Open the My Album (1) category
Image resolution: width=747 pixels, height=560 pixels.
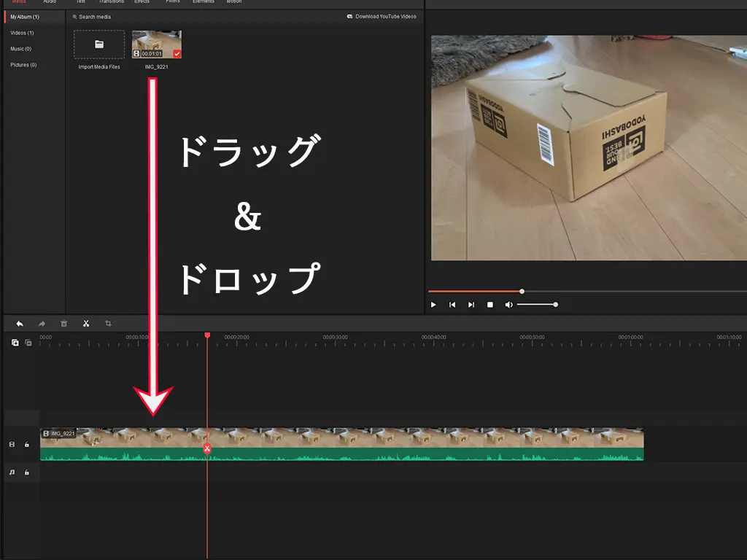pos(25,17)
